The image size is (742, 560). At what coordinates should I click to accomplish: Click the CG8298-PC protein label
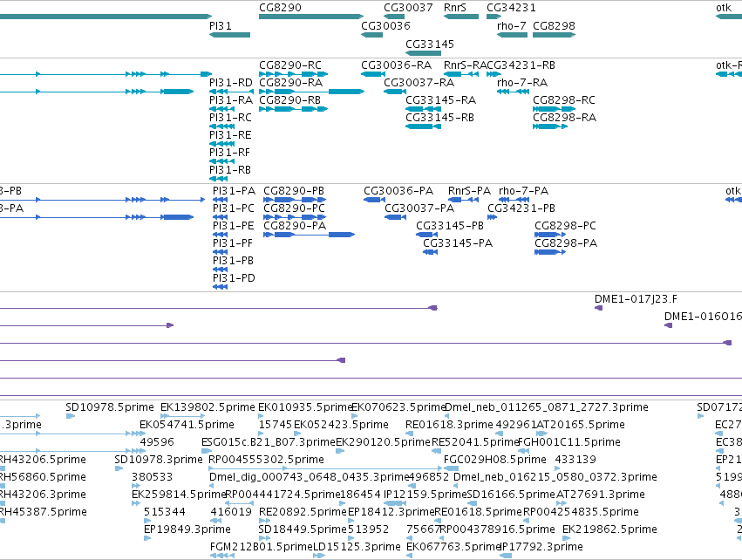566,226
